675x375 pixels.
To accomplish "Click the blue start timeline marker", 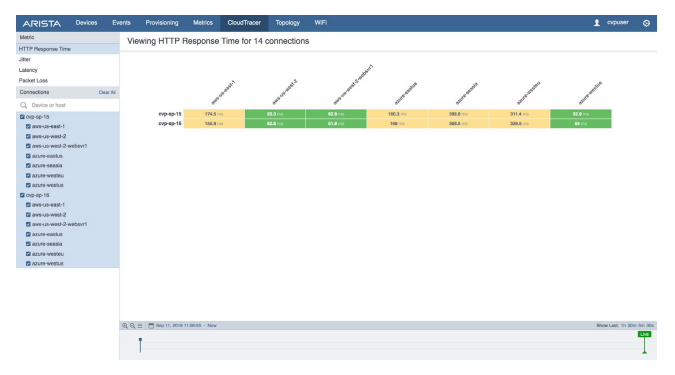I will pyautogui.click(x=140, y=345).
